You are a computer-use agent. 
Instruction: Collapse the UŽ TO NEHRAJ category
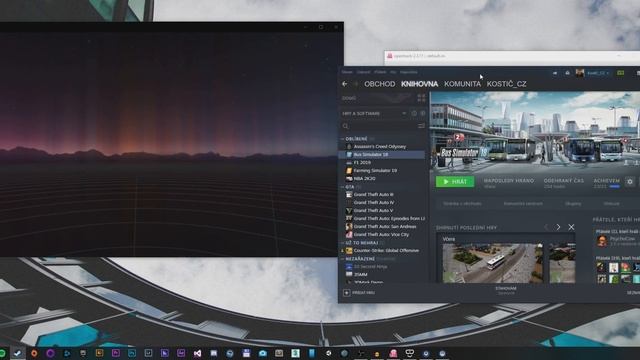click(x=342, y=243)
